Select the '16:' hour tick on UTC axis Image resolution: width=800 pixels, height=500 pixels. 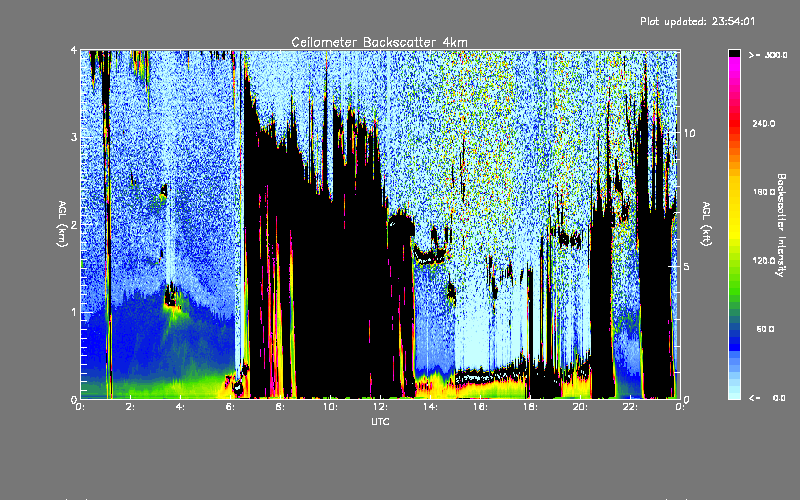(480, 407)
